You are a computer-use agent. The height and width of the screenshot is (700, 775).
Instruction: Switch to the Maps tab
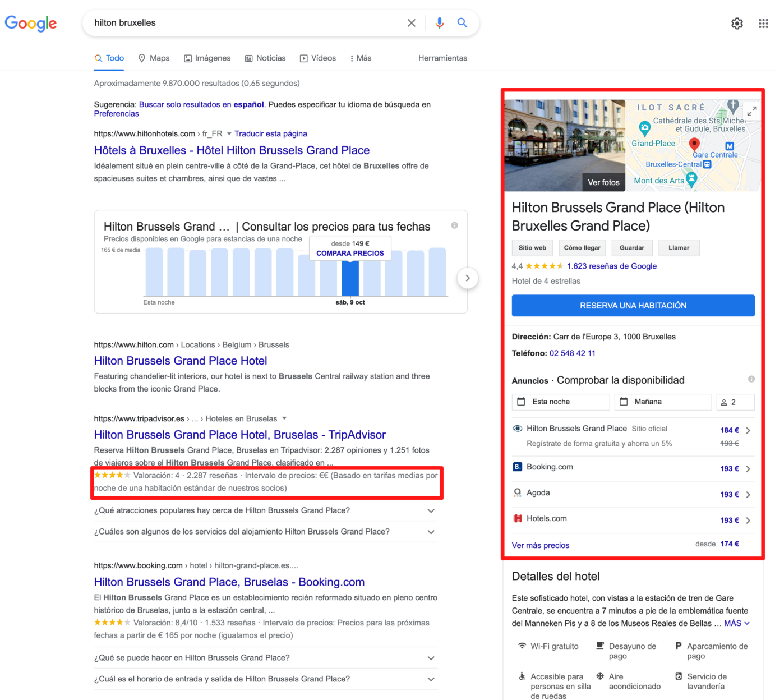click(x=154, y=58)
